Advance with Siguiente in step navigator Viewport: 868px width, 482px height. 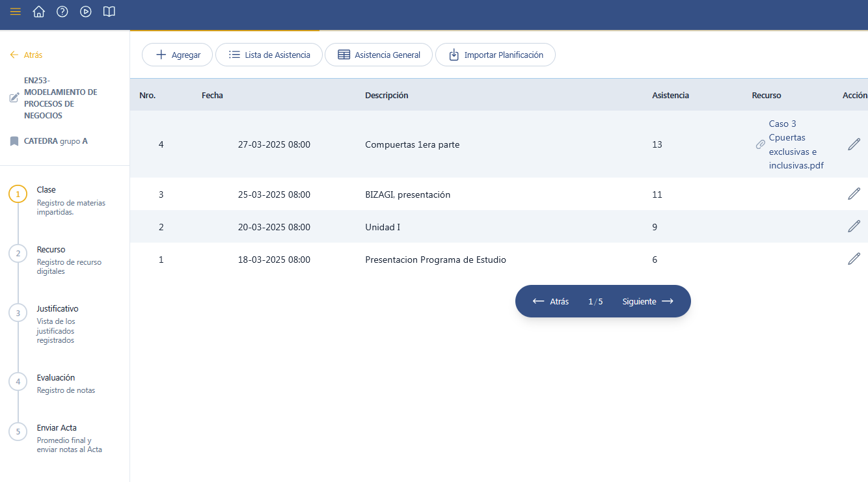pos(647,302)
